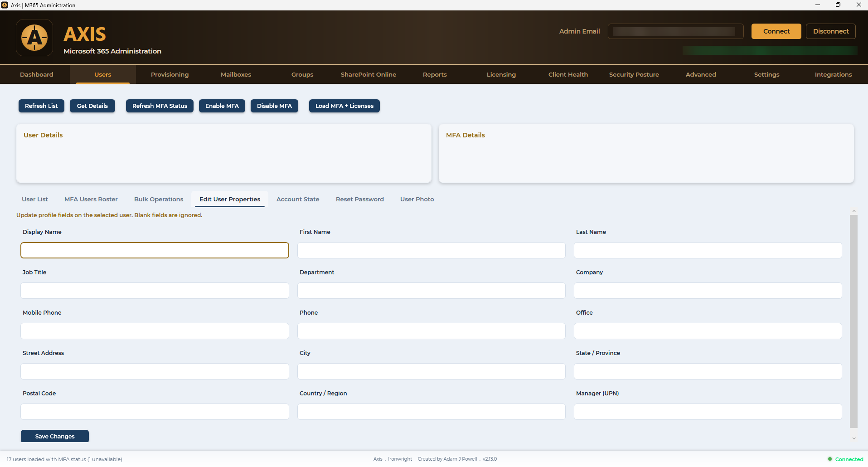The image size is (868, 467).
Task: Click the Company field
Action: [708, 291]
